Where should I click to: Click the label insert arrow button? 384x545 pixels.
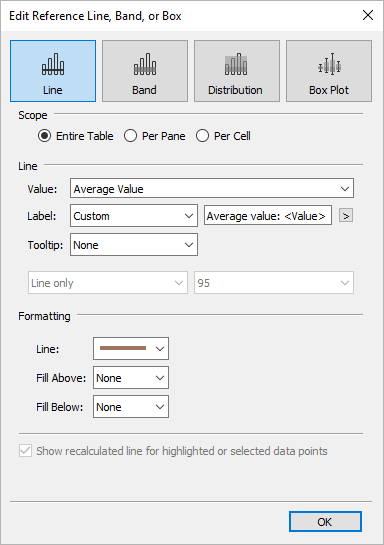[346, 216]
